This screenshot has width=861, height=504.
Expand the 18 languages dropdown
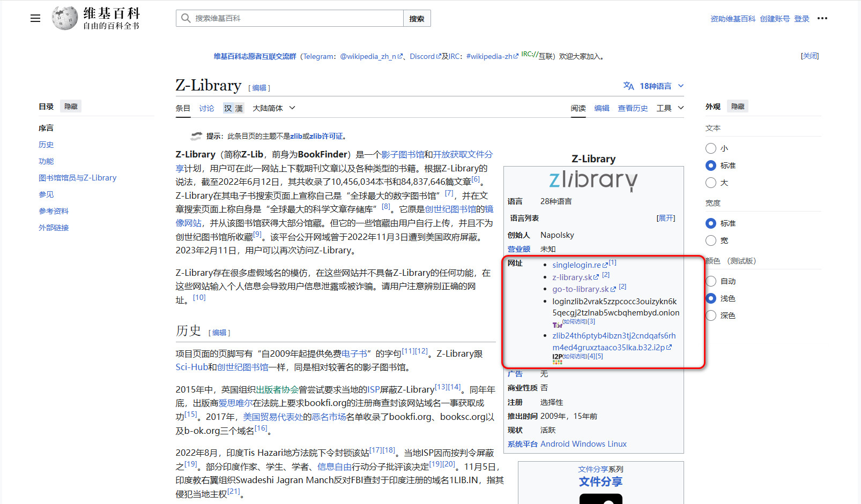[654, 86]
